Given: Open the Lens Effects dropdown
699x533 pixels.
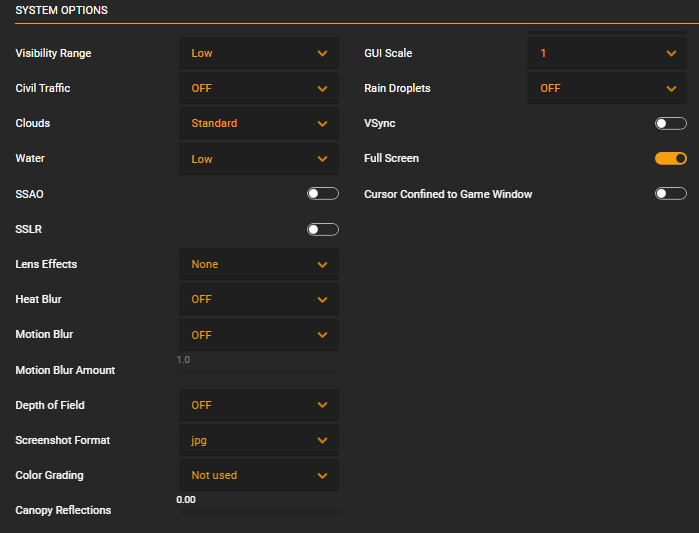Looking at the screenshot, I should [x=259, y=264].
